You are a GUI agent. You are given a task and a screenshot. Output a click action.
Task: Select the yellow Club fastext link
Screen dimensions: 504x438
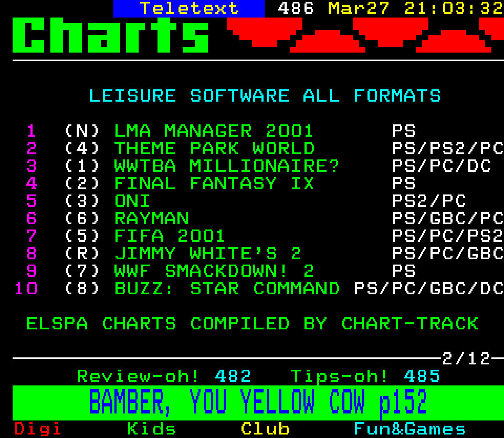click(x=265, y=429)
